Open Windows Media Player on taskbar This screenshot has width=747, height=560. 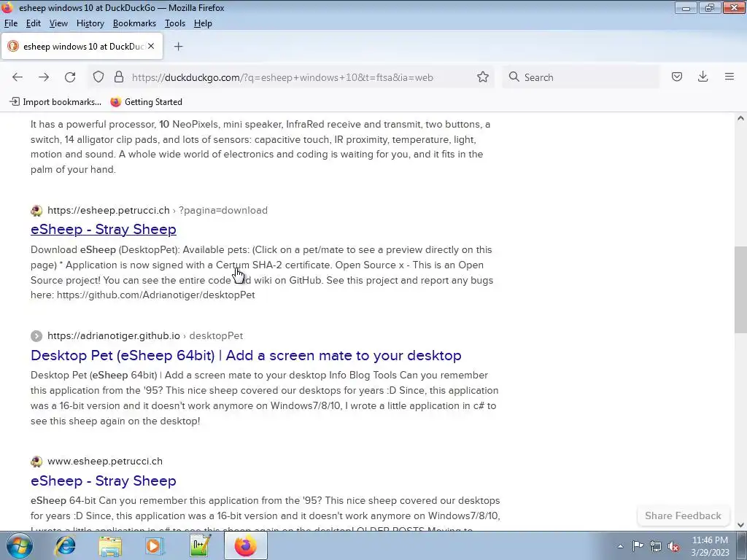pyautogui.click(x=155, y=545)
